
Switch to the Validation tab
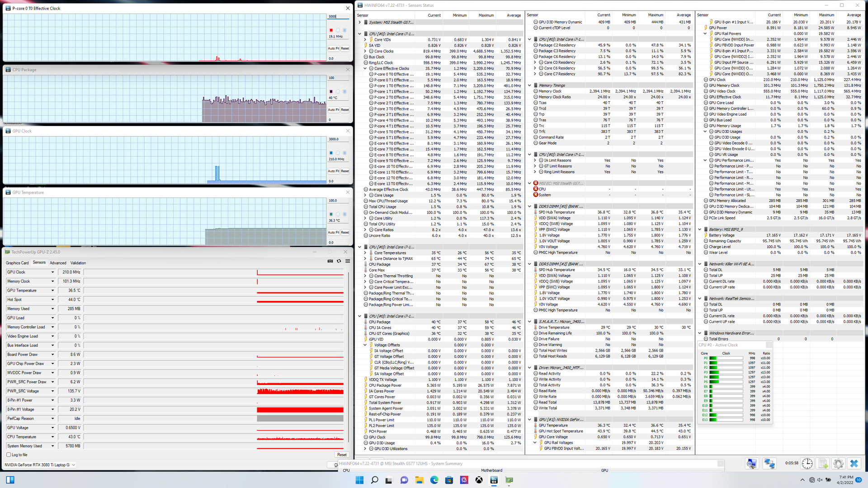(78, 263)
